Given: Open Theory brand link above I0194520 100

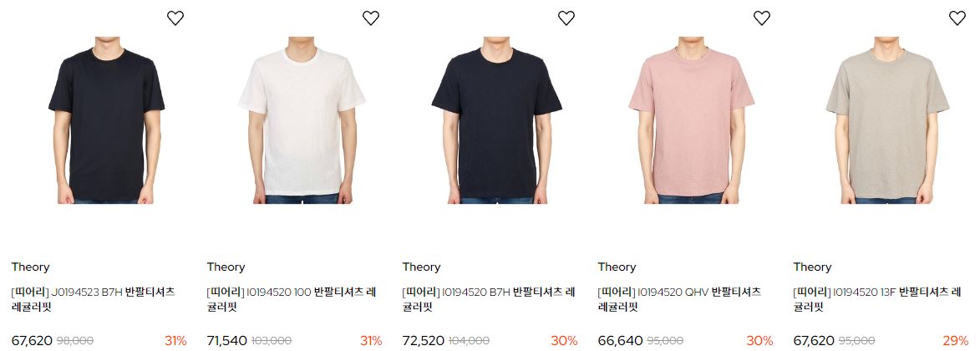Looking at the screenshot, I should click(226, 267).
